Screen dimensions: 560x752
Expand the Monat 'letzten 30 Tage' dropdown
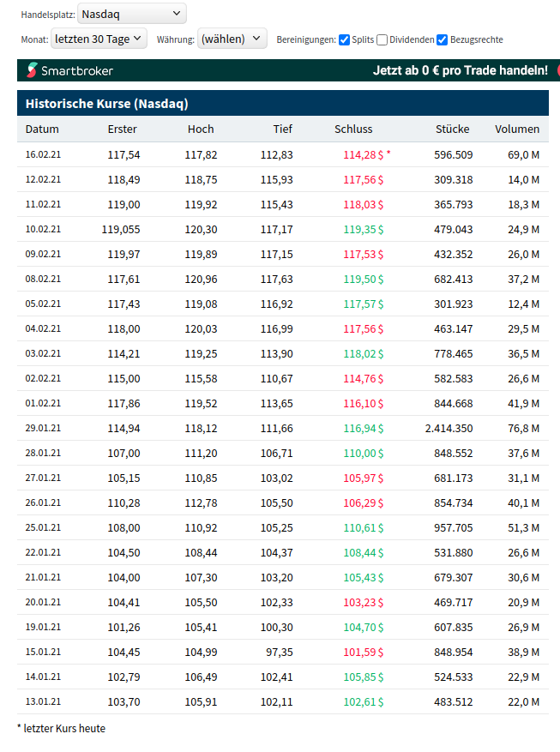(x=99, y=39)
